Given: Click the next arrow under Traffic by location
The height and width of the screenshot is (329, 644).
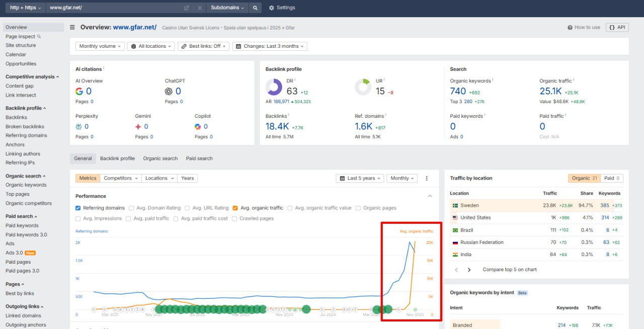Looking at the screenshot, I should 469,270.
